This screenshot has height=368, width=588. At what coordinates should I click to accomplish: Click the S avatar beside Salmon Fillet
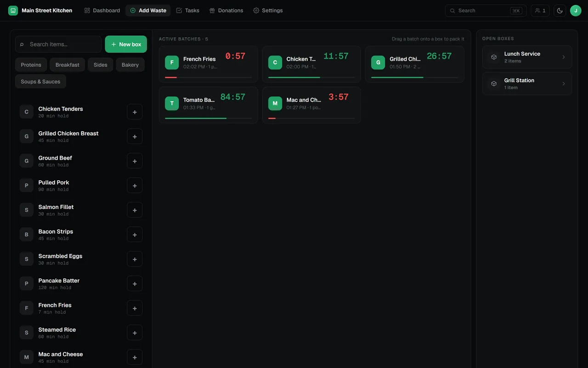(x=26, y=210)
